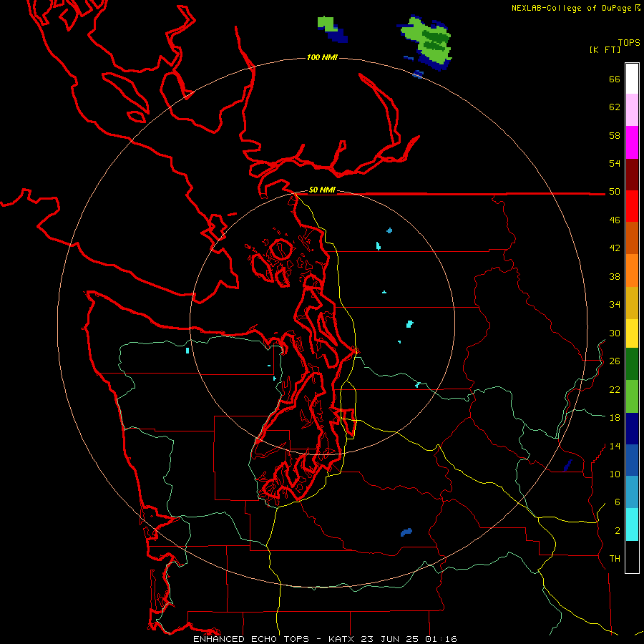Click the "100 NMI" range ring label
Viewport: 644px width, 644px height.
coord(322,57)
